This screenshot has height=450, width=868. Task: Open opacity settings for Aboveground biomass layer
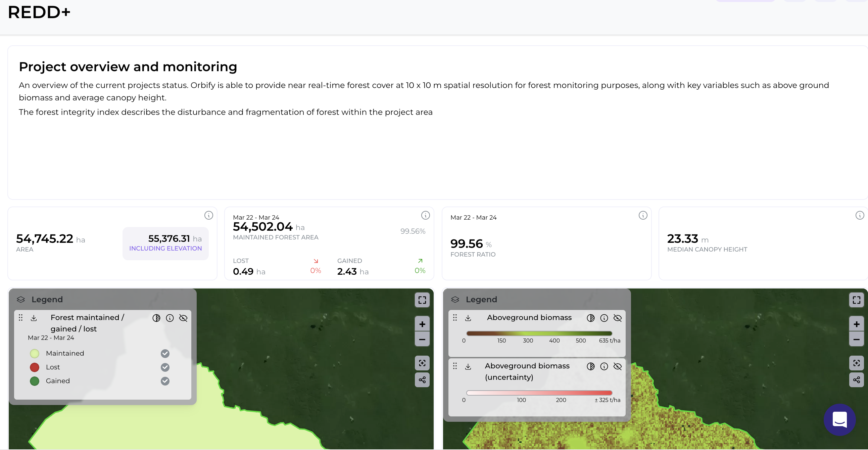pos(590,318)
